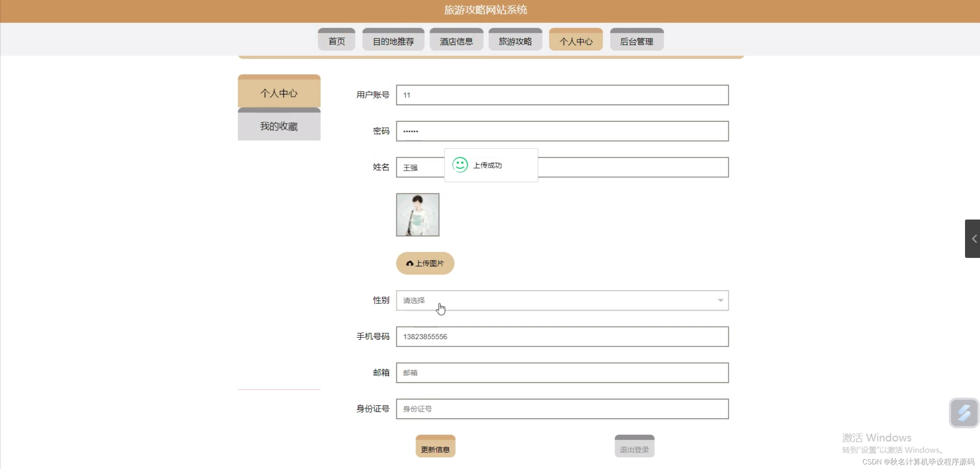980x469 pixels.
Task: Open the 酒店信息 menu item
Action: (456, 40)
